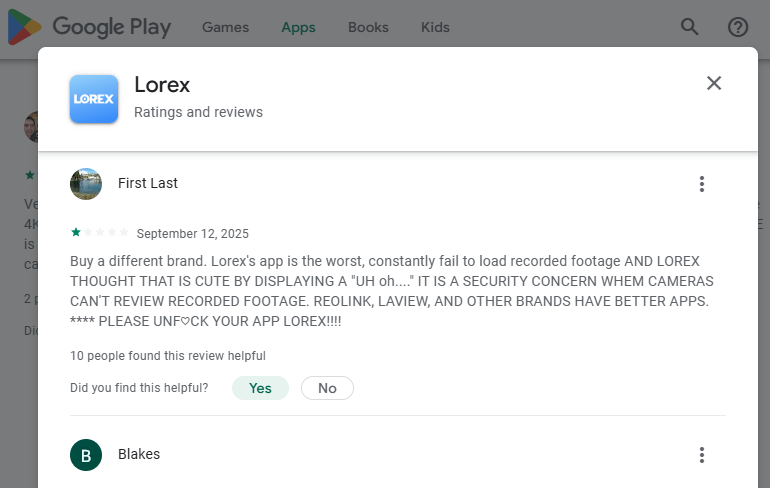Image resolution: width=770 pixels, height=488 pixels.
Task: Click First Last's profile avatar
Action: 86,184
